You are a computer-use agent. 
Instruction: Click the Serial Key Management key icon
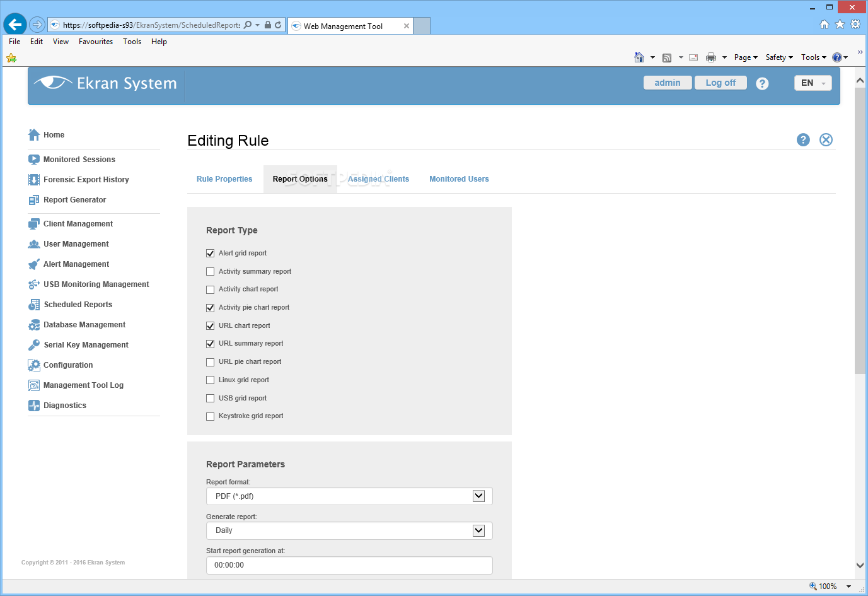coord(34,345)
